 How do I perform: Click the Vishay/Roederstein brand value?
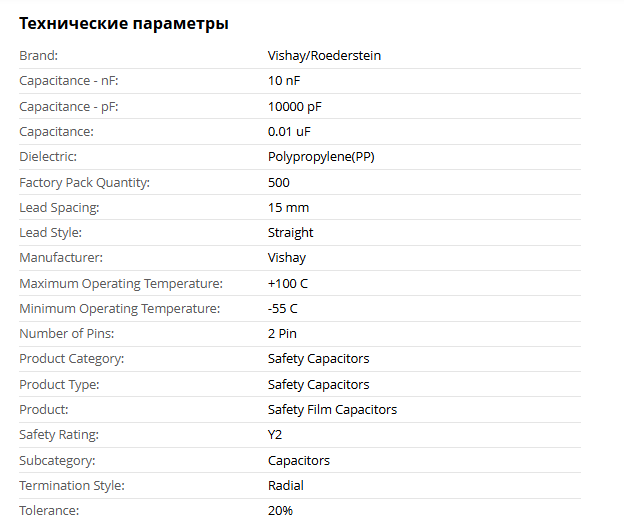click(x=324, y=56)
